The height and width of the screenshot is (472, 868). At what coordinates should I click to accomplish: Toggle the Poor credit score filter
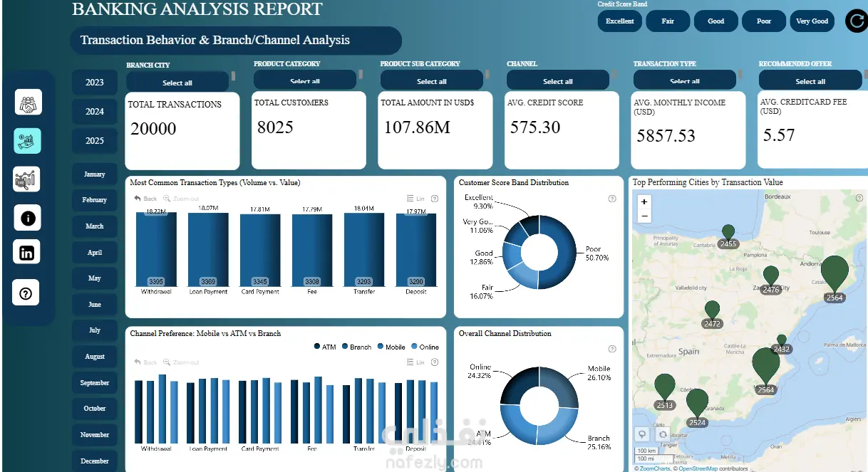click(x=764, y=21)
